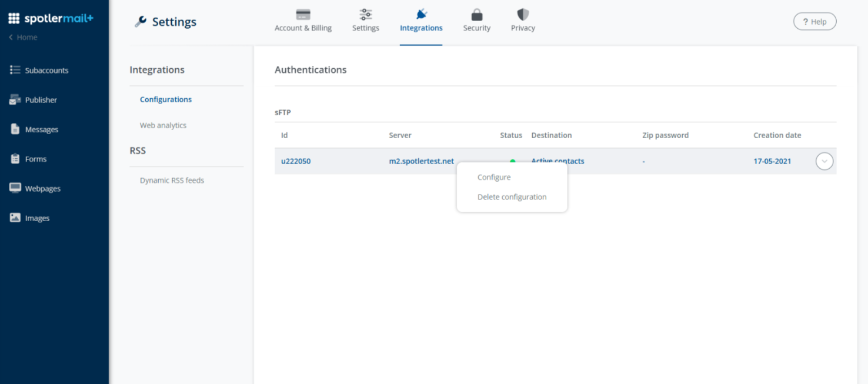Open Web analytics in Integrations sidebar
This screenshot has height=384, width=868.
pyautogui.click(x=163, y=125)
